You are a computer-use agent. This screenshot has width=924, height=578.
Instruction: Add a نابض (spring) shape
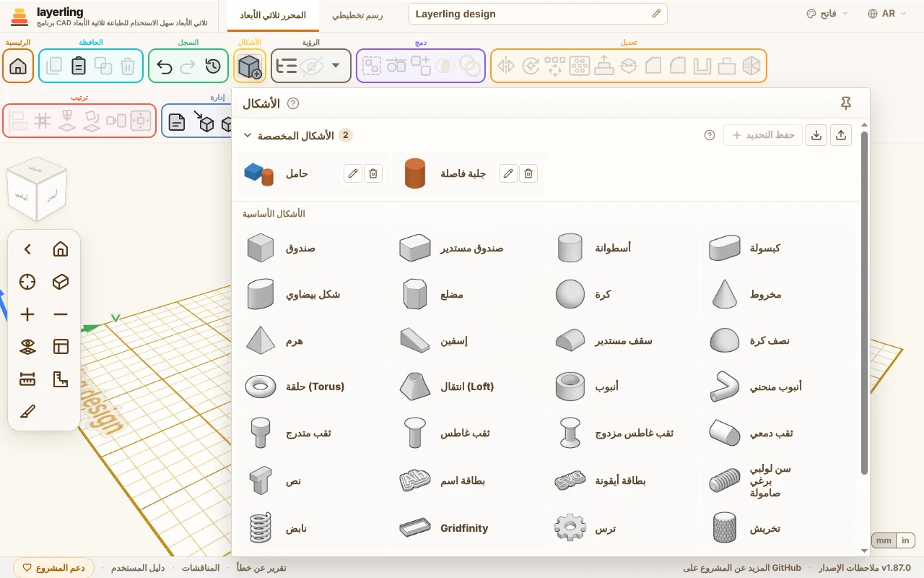click(314, 529)
